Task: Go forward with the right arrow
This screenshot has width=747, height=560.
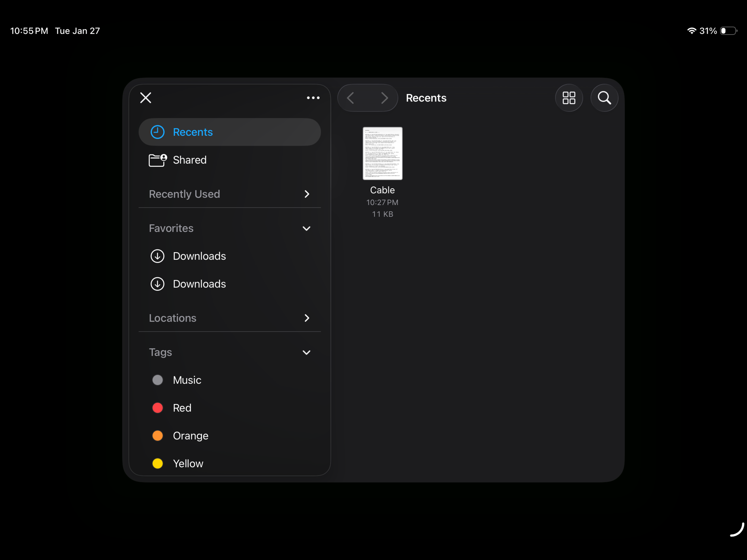Action: pos(384,98)
